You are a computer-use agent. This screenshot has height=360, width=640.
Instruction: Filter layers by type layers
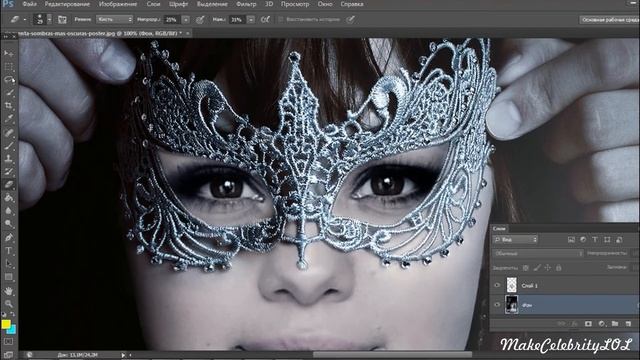(x=595, y=240)
